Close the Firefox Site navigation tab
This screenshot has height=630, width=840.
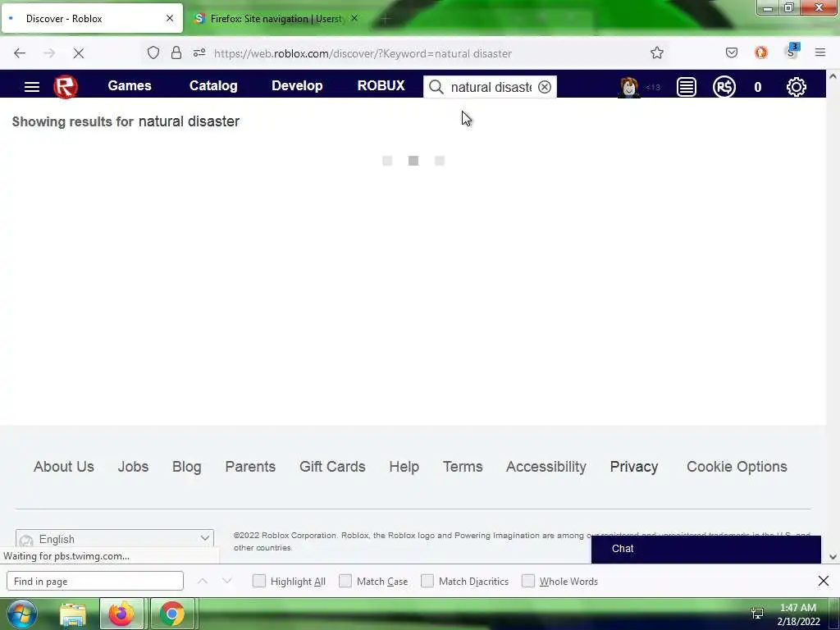(x=354, y=18)
